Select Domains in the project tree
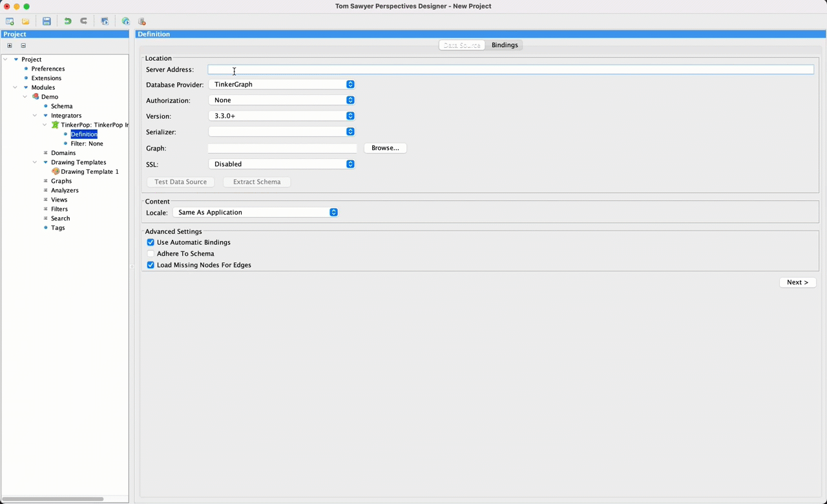 [63, 153]
